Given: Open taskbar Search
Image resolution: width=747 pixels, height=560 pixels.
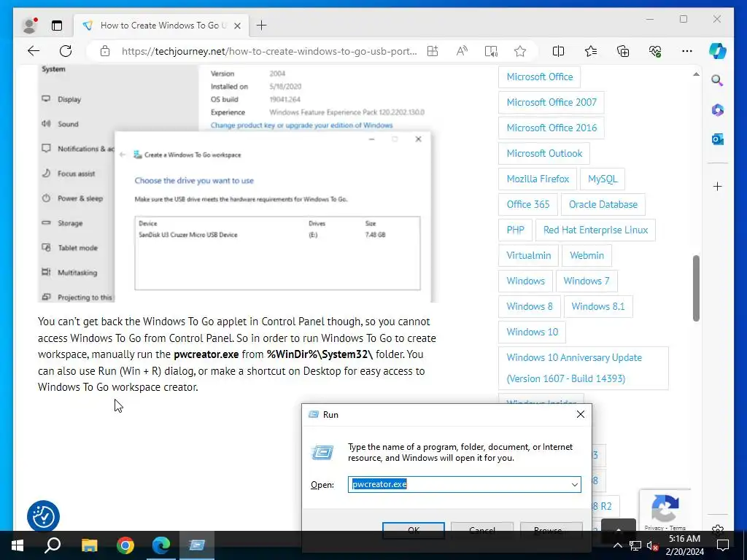Looking at the screenshot, I should 53,545.
